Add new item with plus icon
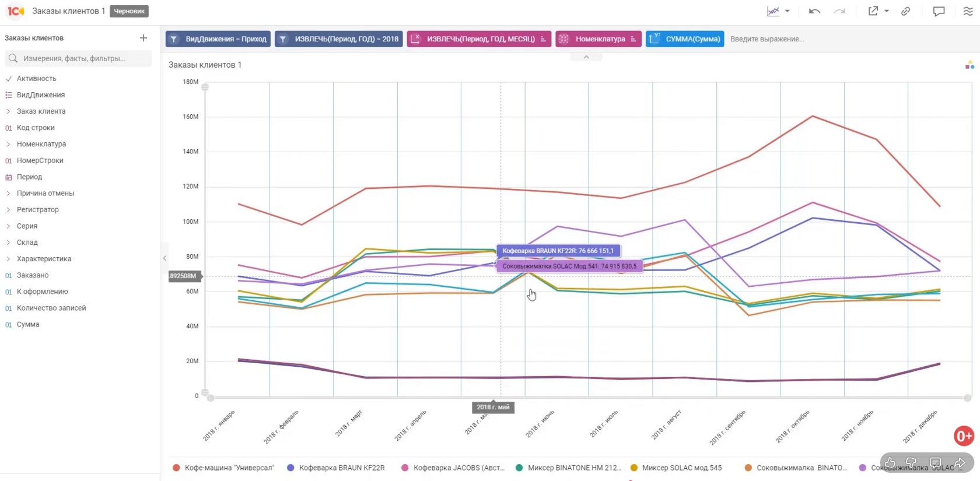This screenshot has height=481, width=980. point(143,38)
